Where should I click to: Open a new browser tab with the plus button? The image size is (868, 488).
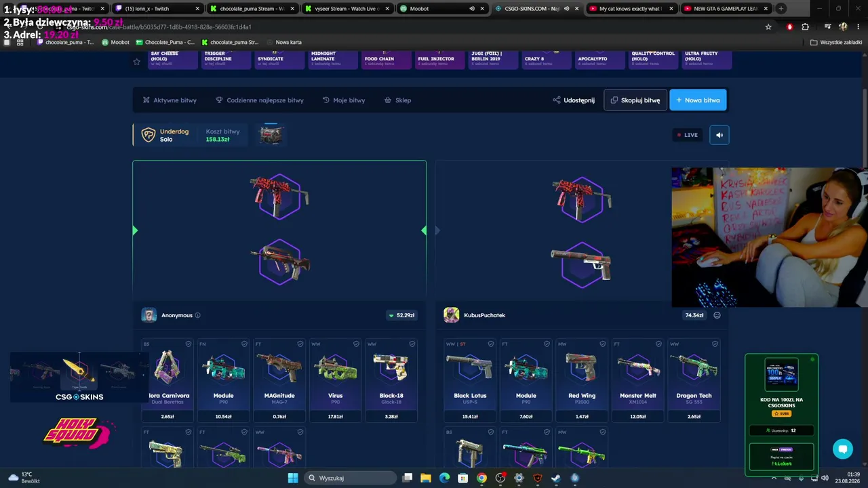point(781,9)
